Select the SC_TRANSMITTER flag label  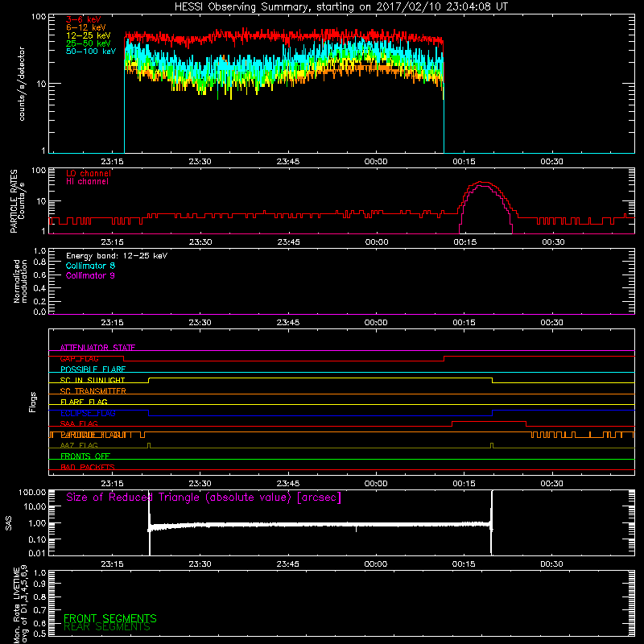(93, 391)
